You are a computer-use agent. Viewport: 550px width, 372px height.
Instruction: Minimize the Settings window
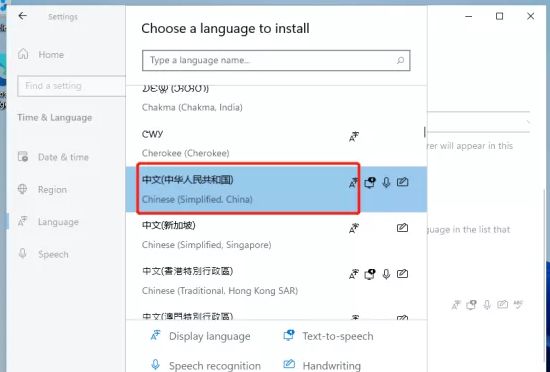point(469,16)
